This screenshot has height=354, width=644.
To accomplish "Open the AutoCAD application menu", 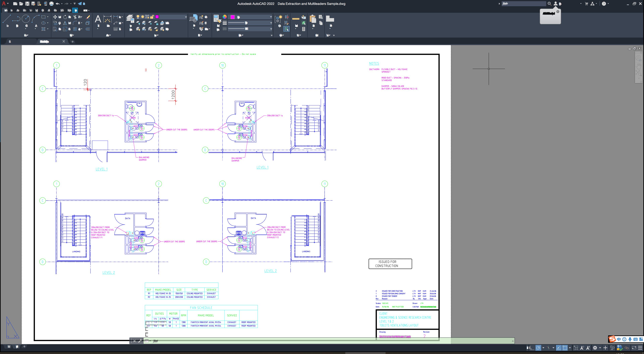I will (4, 4).
